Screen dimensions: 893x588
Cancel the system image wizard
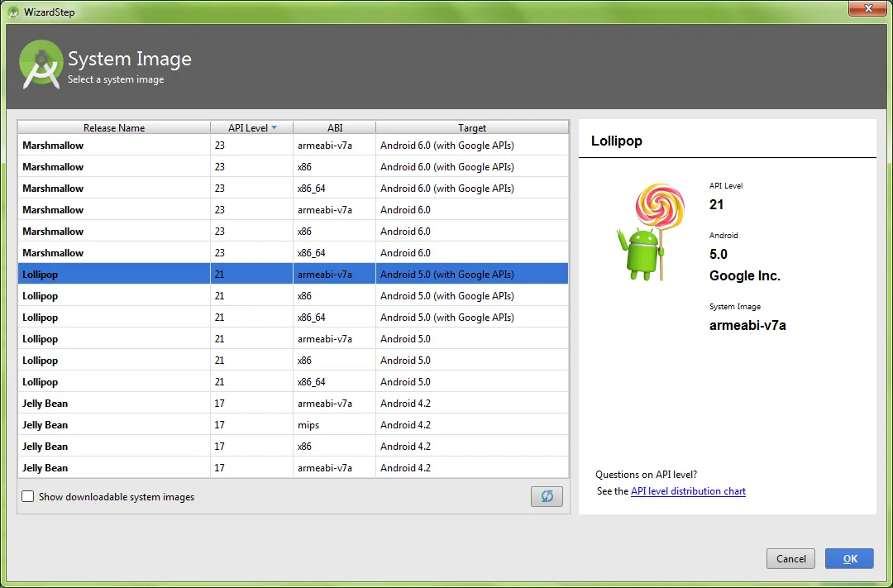pos(790,558)
